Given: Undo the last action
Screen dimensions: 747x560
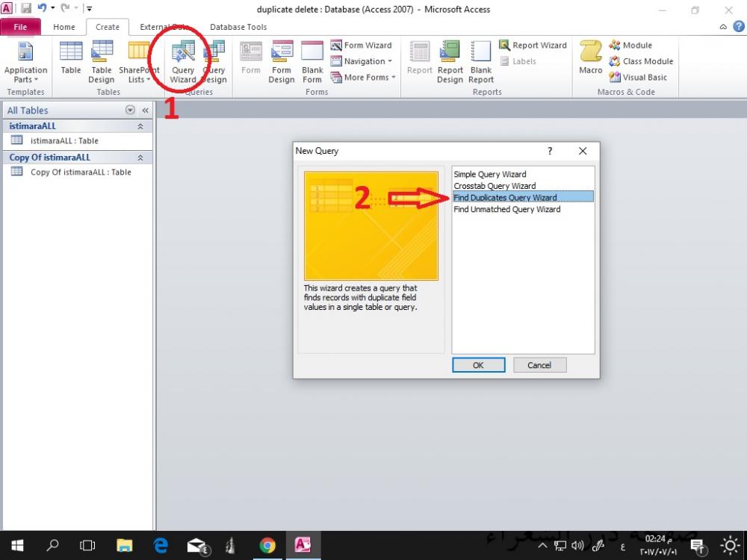Looking at the screenshot, I should [x=42, y=8].
